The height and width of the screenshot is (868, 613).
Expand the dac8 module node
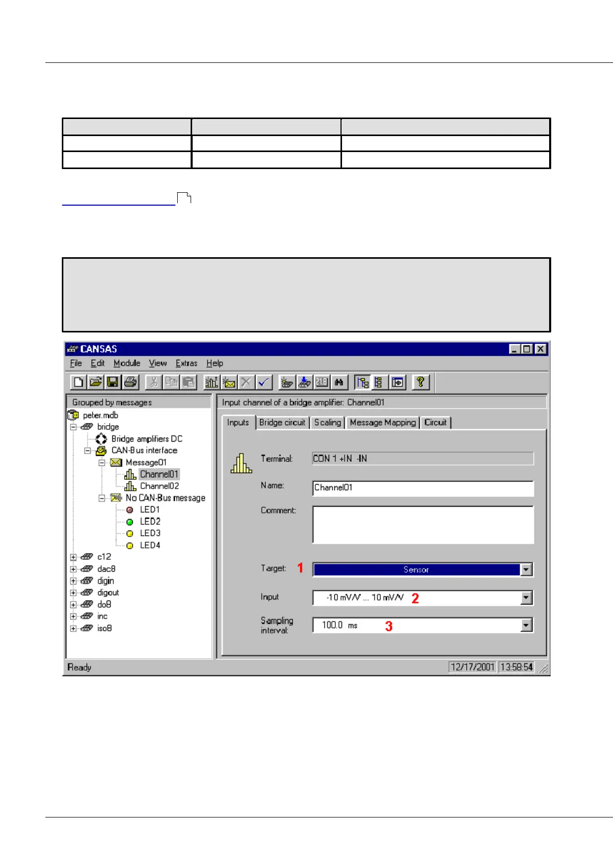(73, 569)
